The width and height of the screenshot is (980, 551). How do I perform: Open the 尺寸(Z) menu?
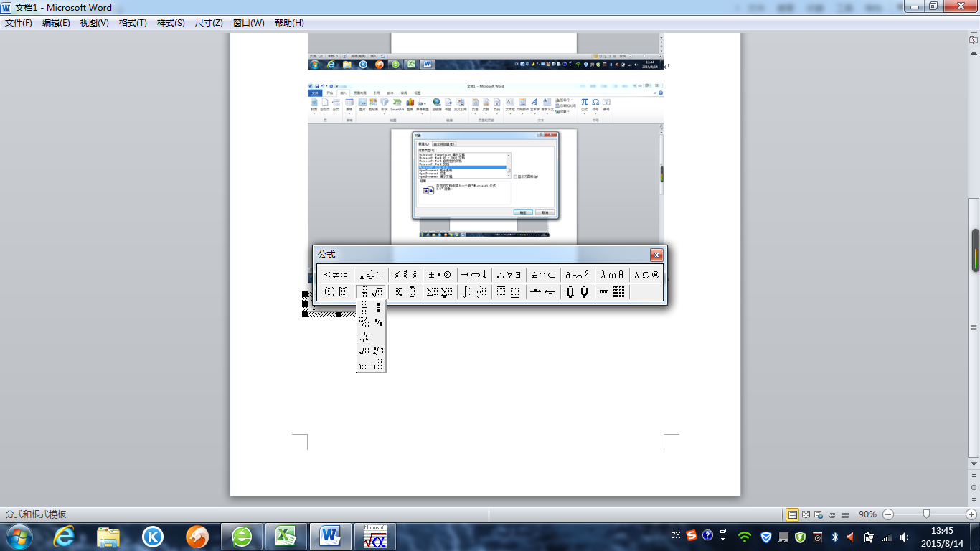coord(209,23)
